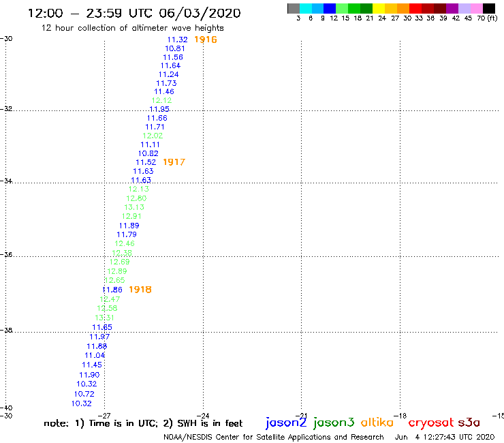Select the green value 13.31

coord(104,318)
